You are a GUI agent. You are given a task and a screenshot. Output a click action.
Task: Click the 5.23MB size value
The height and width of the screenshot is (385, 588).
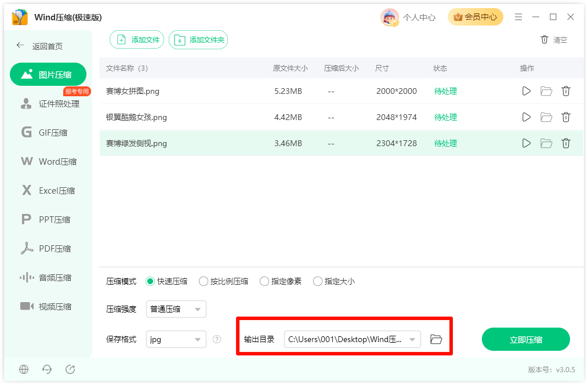coord(288,91)
